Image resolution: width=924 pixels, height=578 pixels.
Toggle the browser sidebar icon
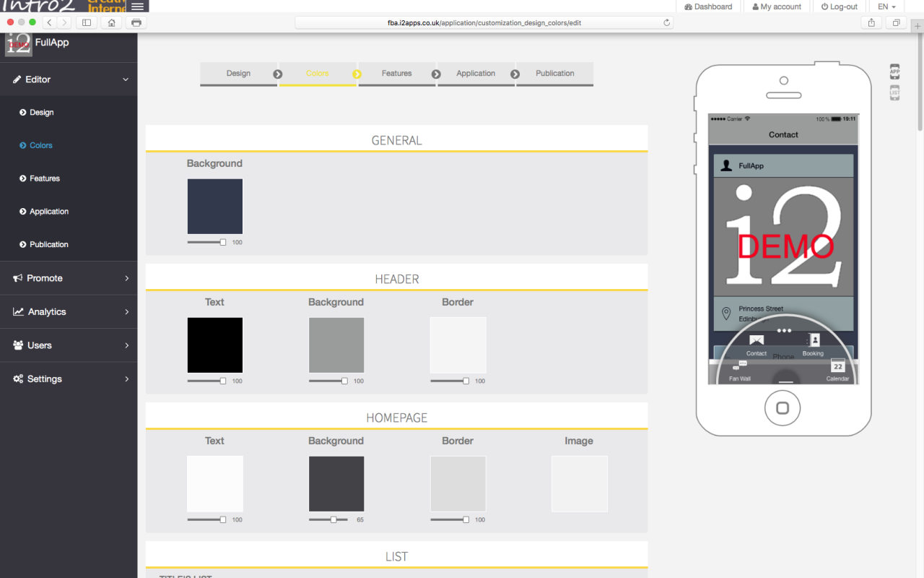click(87, 22)
